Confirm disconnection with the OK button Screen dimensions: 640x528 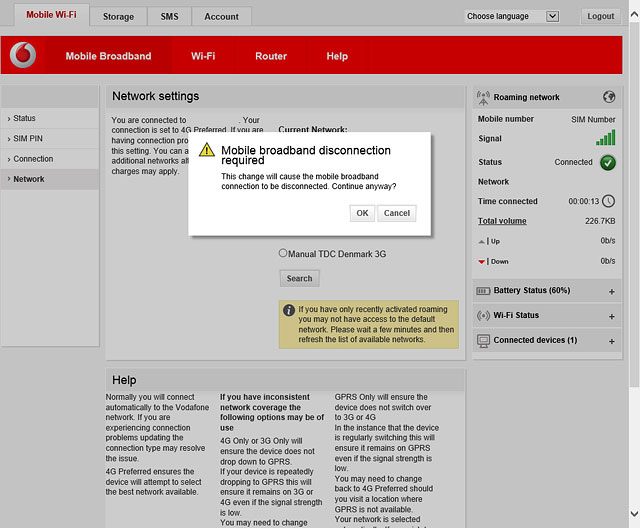tap(362, 213)
